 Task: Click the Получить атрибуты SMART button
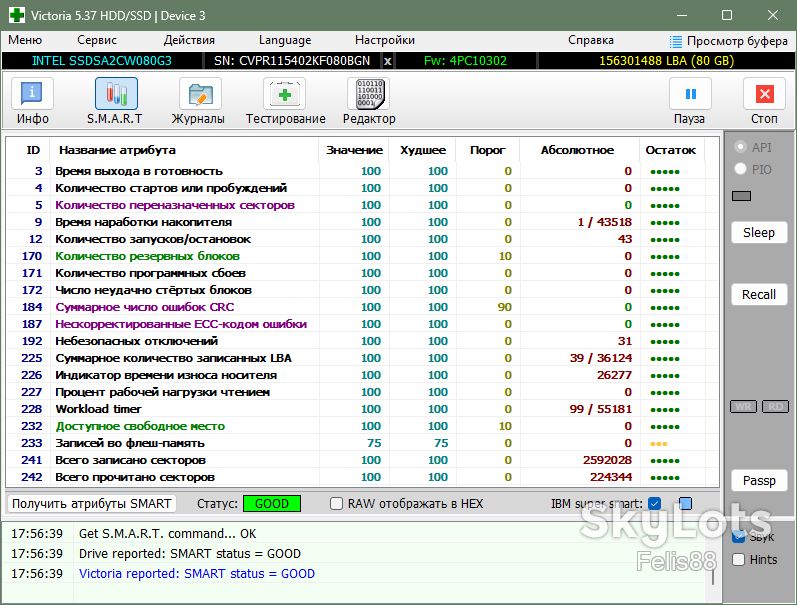point(91,503)
